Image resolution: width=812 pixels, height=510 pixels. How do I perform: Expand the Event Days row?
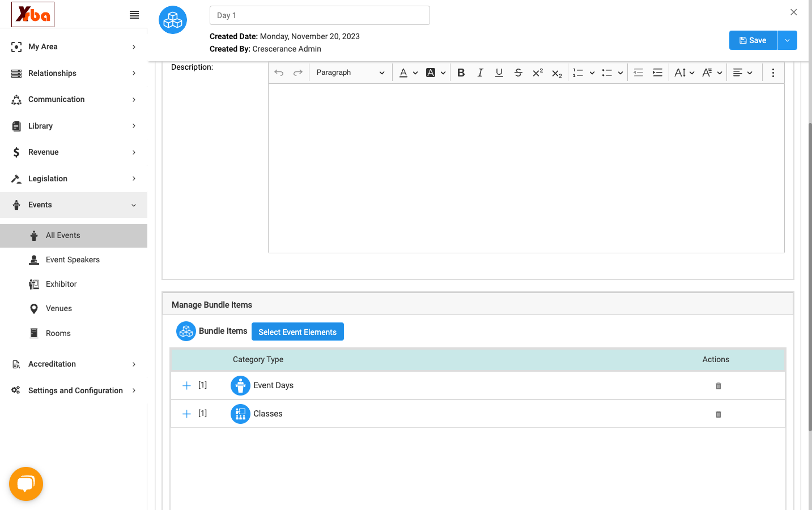click(x=186, y=385)
